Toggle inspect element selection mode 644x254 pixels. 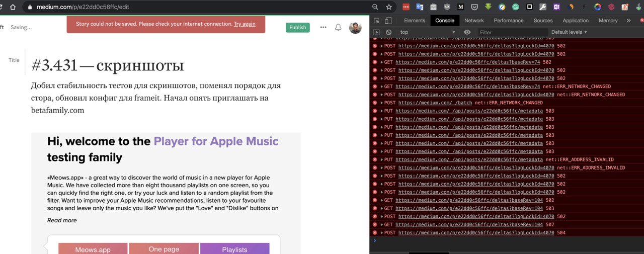[x=376, y=21]
